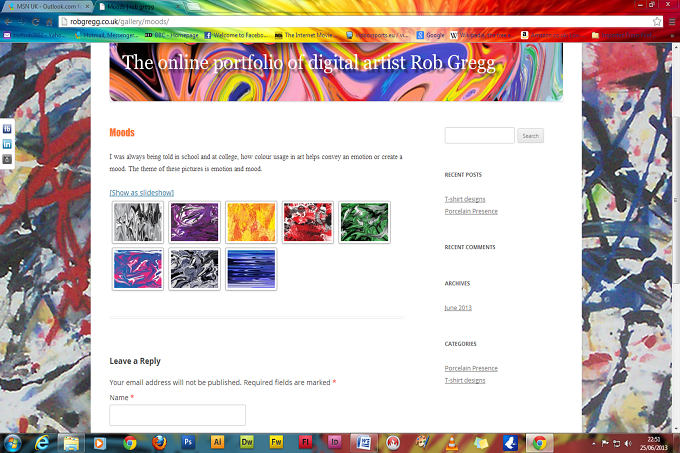Click the Search button in the sidebar
This screenshot has height=453, width=680.
click(x=530, y=136)
